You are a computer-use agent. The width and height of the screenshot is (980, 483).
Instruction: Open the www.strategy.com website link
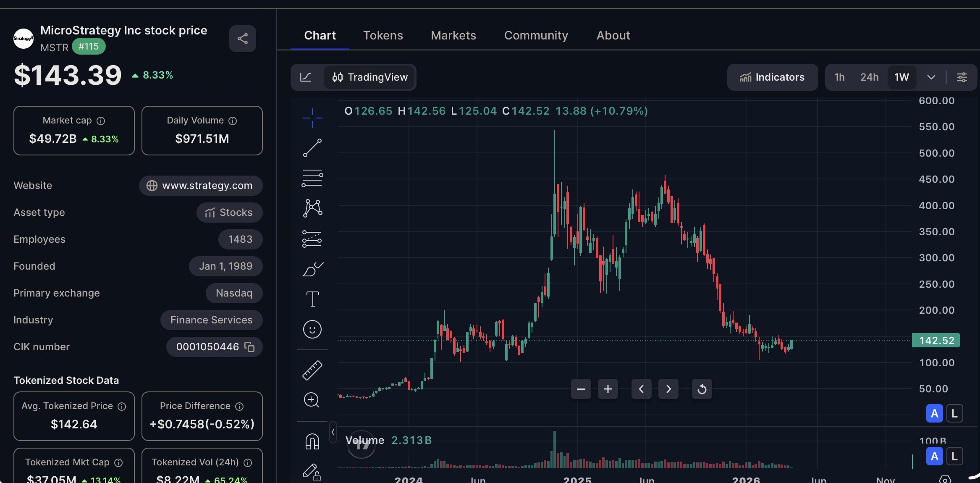click(201, 186)
